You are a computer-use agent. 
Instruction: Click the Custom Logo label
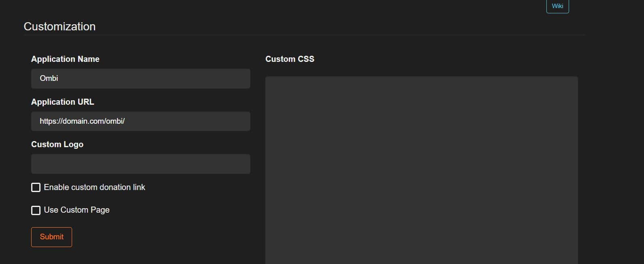(57, 144)
